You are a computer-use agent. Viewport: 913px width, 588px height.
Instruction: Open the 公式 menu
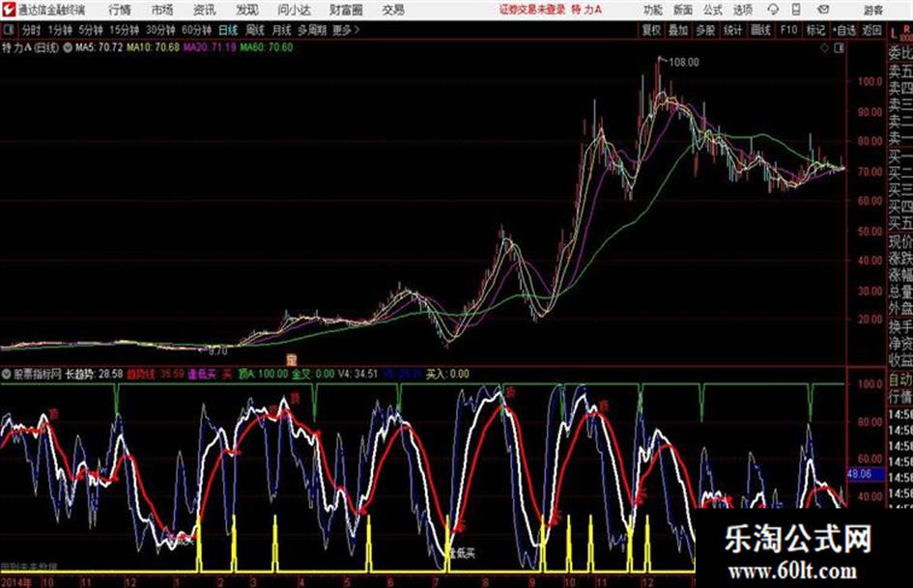tap(712, 10)
